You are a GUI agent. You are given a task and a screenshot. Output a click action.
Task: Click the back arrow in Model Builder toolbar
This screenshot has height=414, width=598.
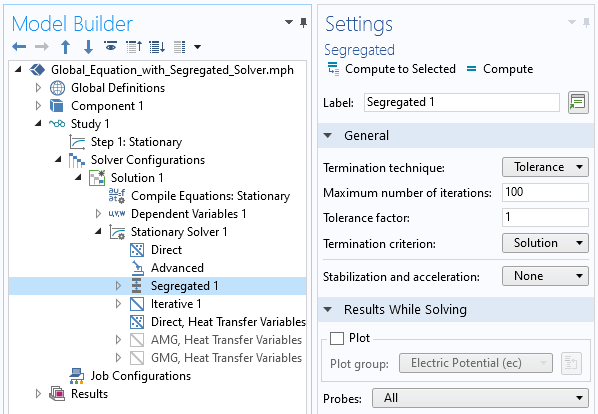pyautogui.click(x=19, y=47)
